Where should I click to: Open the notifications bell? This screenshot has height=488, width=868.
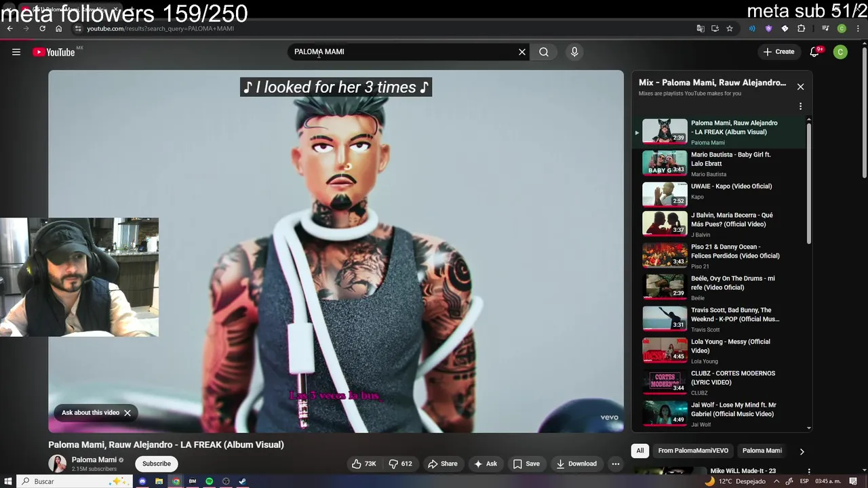[815, 52]
